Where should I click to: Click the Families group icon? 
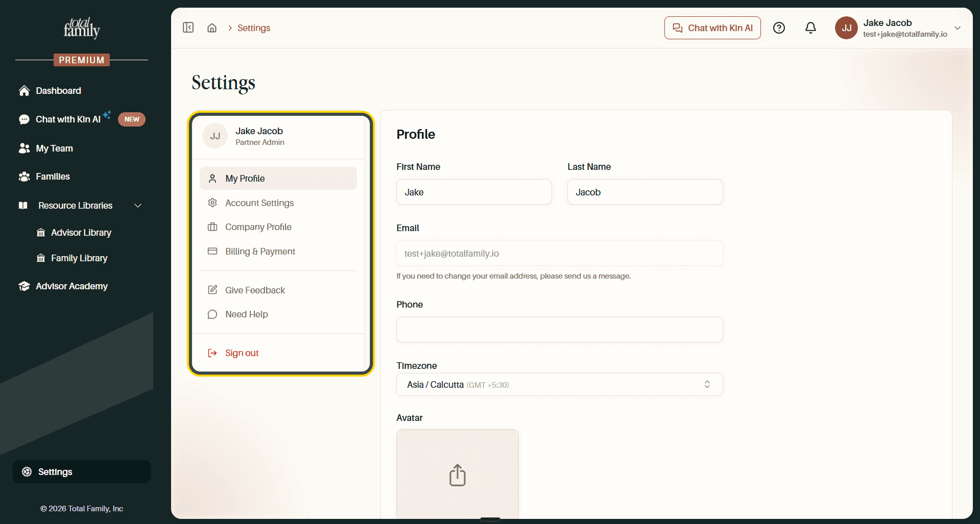24,177
